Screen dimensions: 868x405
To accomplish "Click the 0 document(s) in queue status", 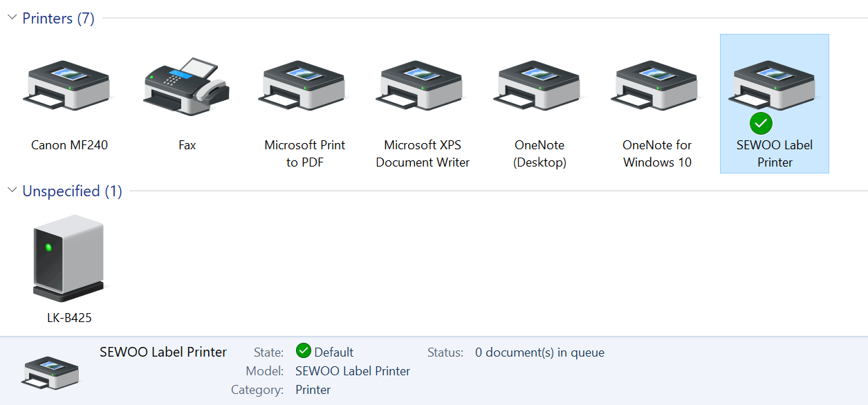I will (x=540, y=352).
